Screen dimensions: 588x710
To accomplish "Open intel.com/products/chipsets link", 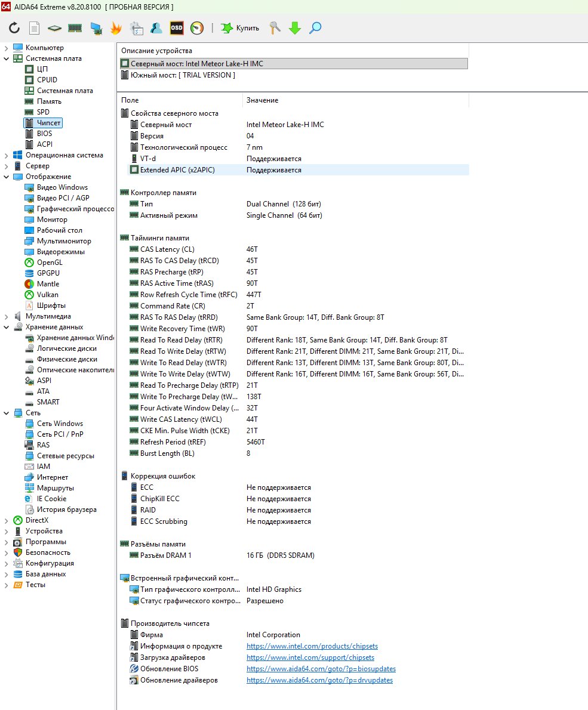I will 312,646.
